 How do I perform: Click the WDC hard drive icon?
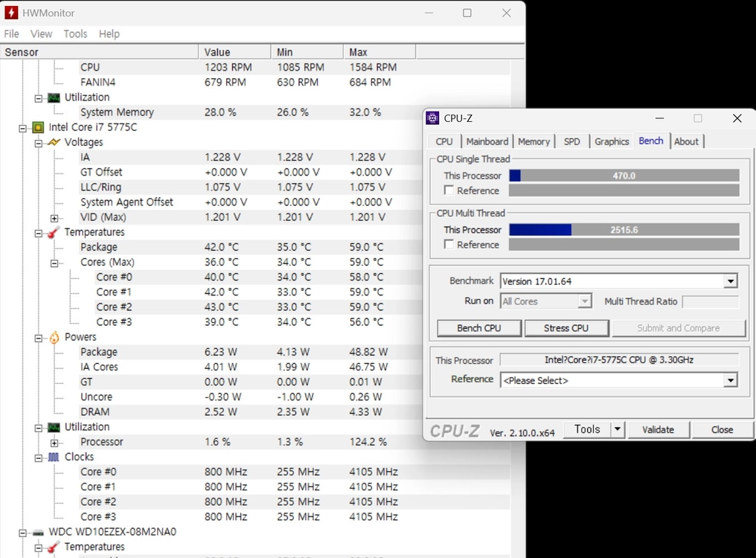click(x=38, y=533)
